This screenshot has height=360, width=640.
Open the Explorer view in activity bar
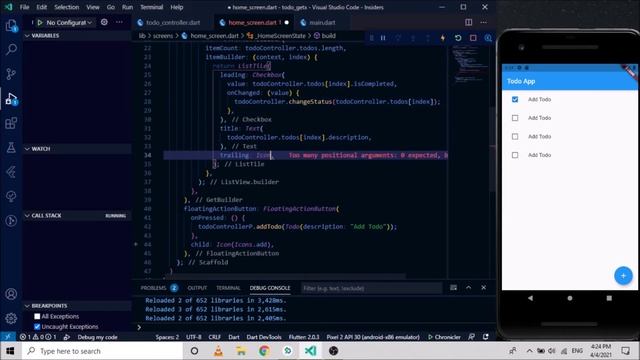tap(11, 26)
